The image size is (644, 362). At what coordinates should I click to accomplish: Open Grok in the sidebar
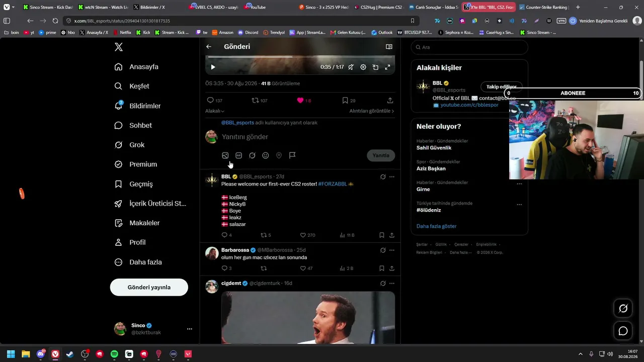[129, 145]
